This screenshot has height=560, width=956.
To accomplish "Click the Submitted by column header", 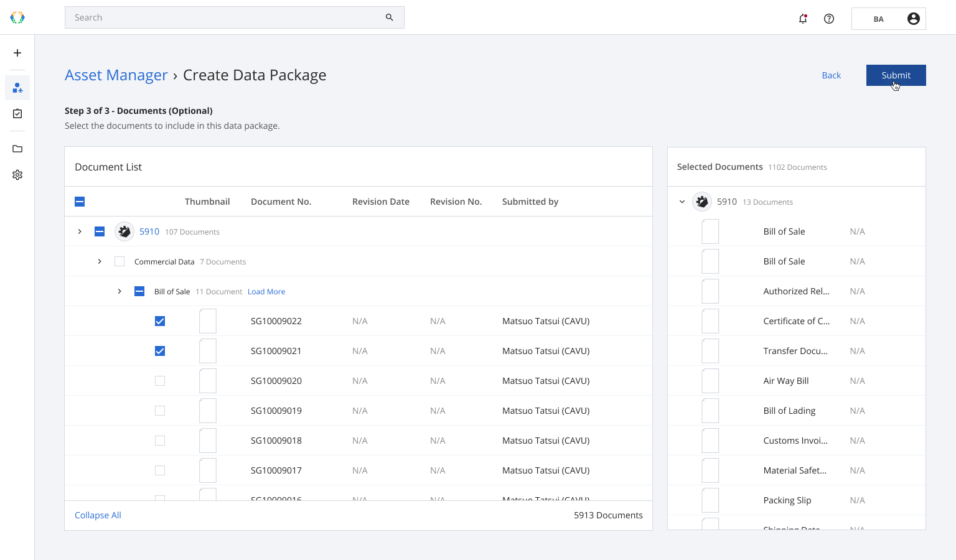I will click(x=530, y=202).
